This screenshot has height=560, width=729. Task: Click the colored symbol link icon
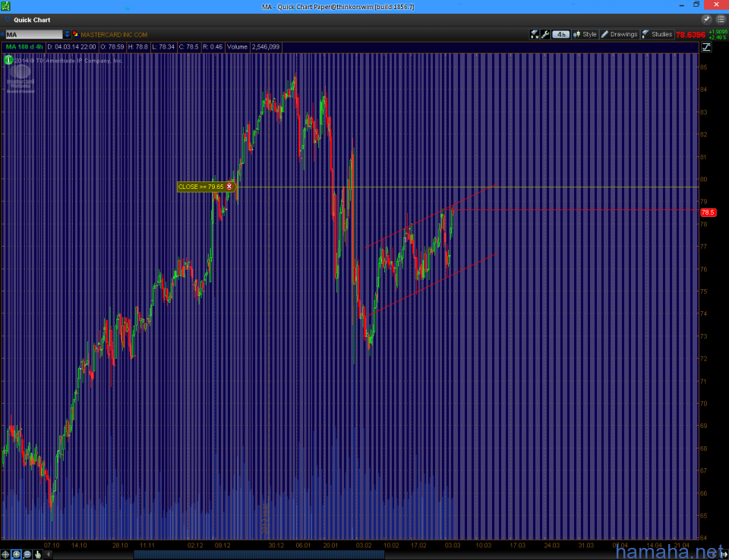tap(75, 34)
